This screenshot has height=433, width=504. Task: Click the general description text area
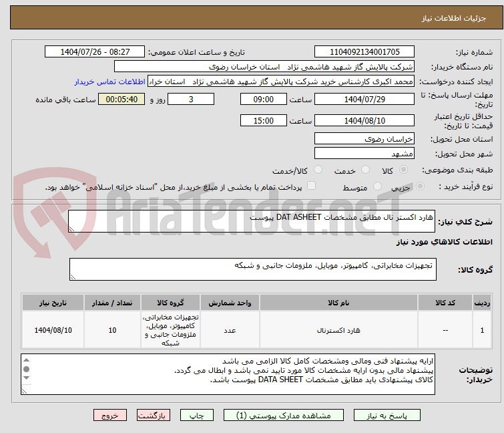pos(252,221)
